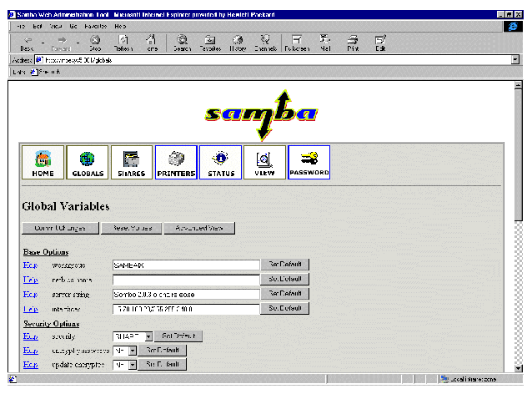This screenshot has height=394, width=532.
Task: Open the Channels toolbar button
Action: pos(266,43)
